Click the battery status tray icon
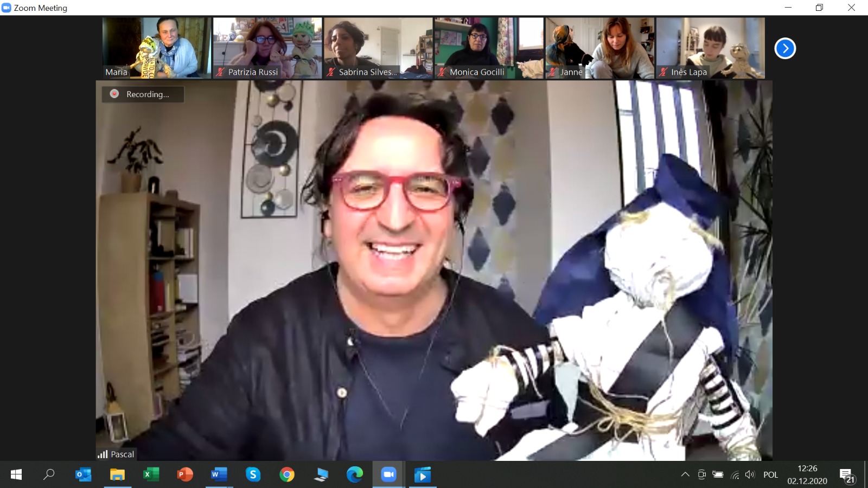 (x=718, y=475)
